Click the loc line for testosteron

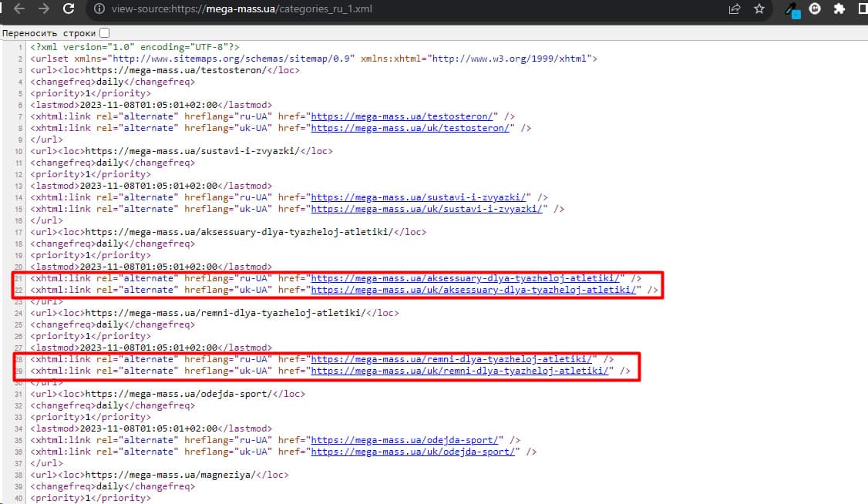165,70
